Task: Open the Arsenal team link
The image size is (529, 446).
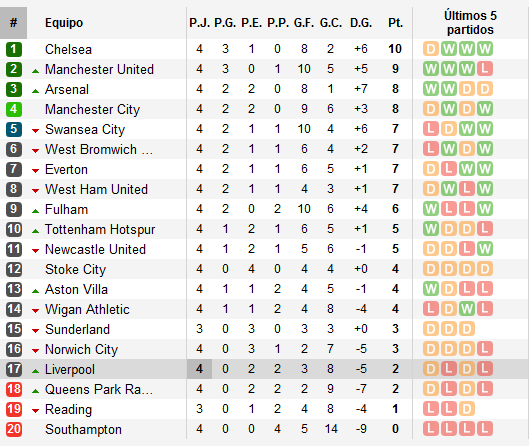Action: tap(67, 89)
